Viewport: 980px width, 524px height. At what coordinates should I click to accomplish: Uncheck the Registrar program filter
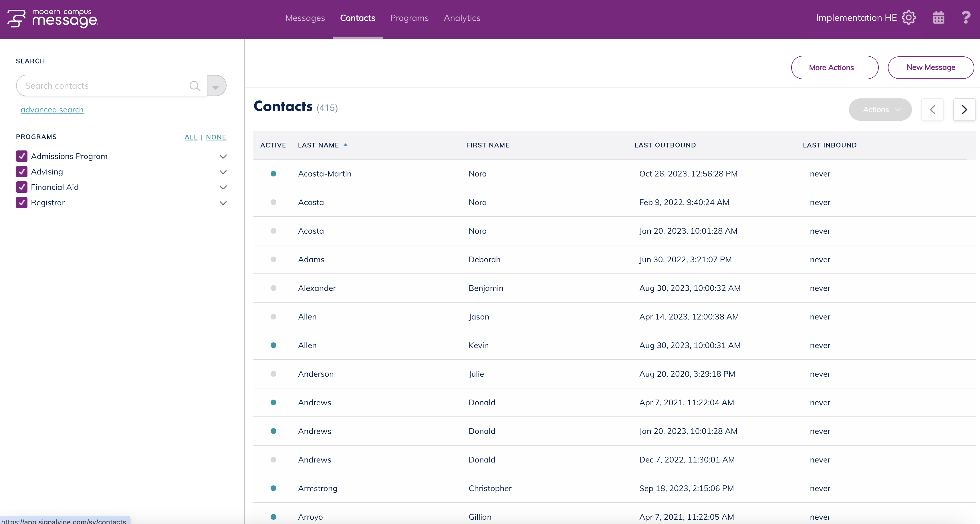(21, 203)
